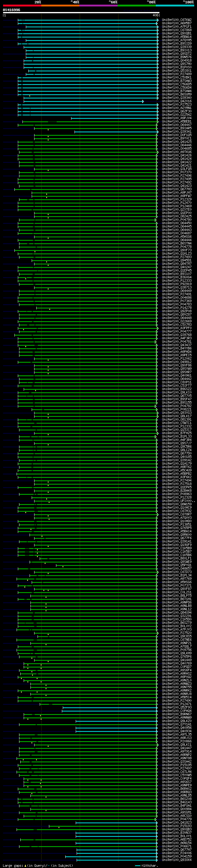Open hit UniRef100_C6TKW2

tap(177, 20)
